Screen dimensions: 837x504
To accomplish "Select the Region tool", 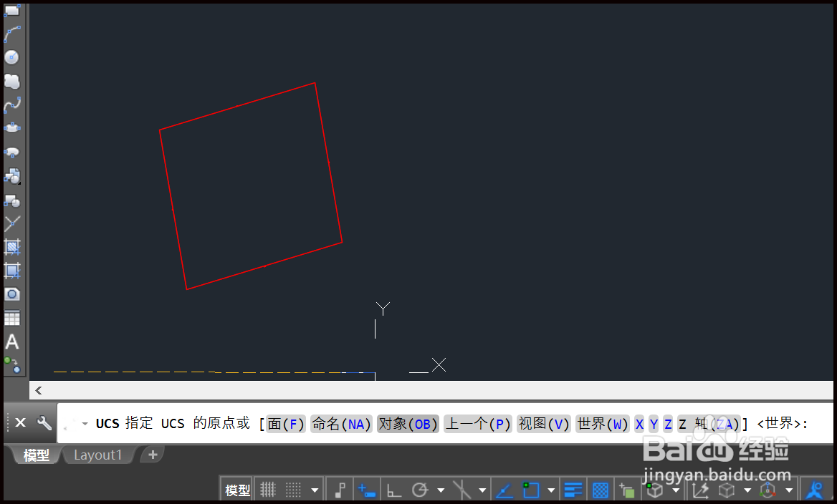I will [x=11, y=294].
